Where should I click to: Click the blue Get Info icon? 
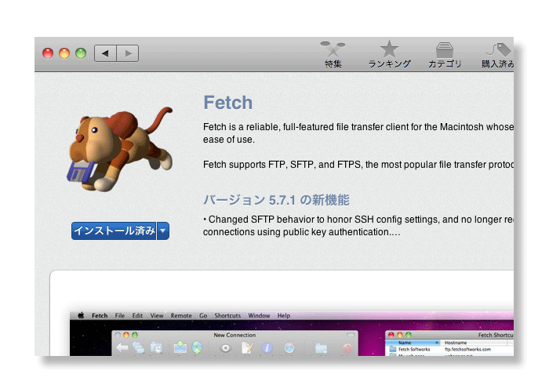(267, 348)
